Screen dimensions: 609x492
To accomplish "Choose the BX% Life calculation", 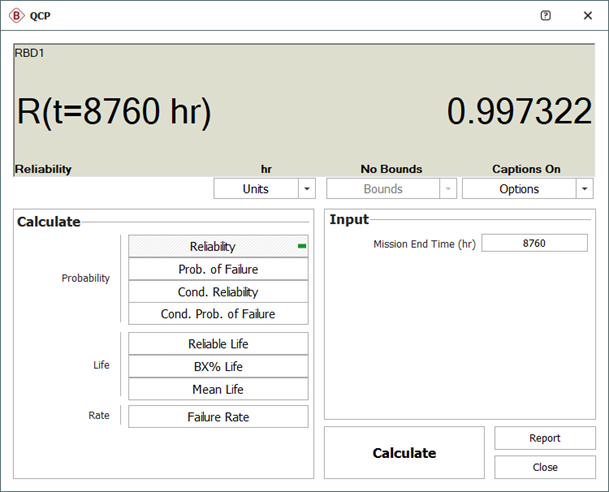I will 218,367.
